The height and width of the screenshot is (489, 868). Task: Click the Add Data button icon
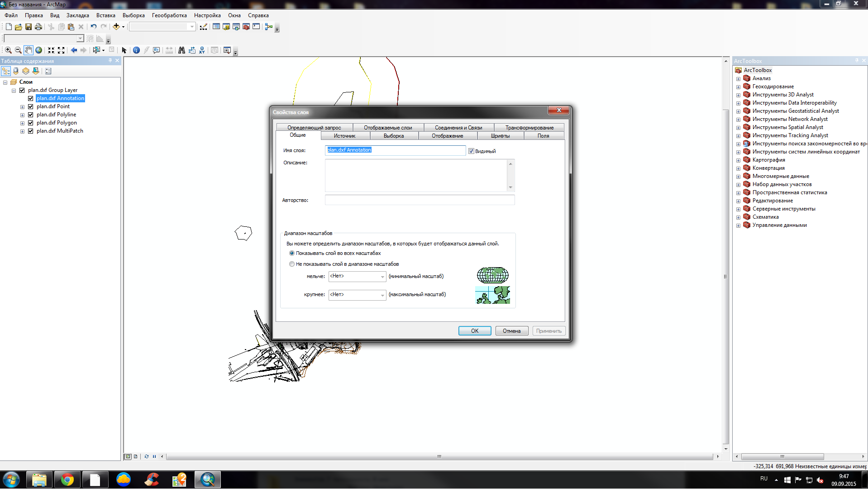coord(116,27)
